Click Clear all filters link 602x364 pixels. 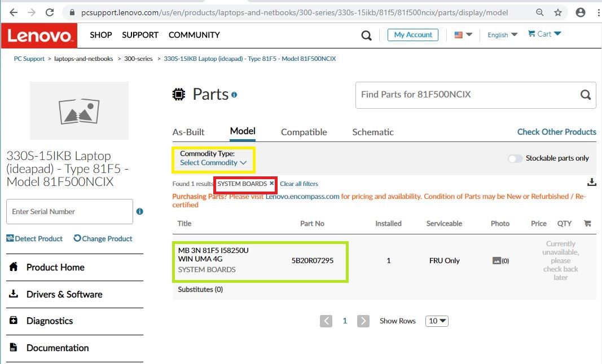pos(299,184)
